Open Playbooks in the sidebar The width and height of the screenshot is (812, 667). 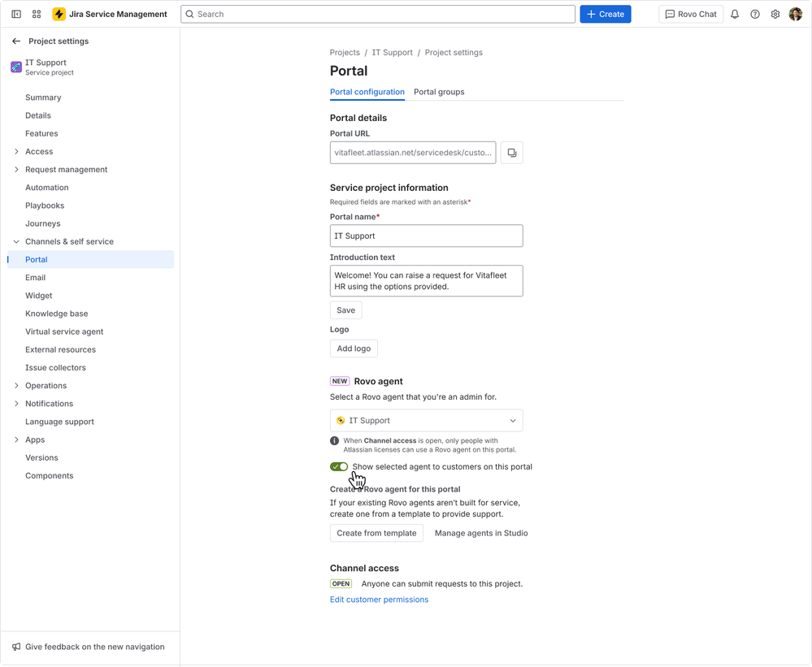tap(45, 206)
